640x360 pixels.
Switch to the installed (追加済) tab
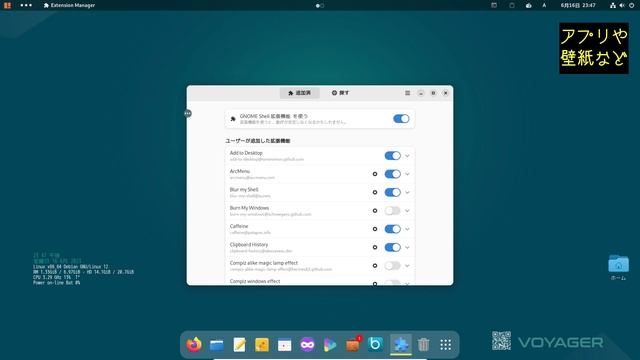coord(300,93)
